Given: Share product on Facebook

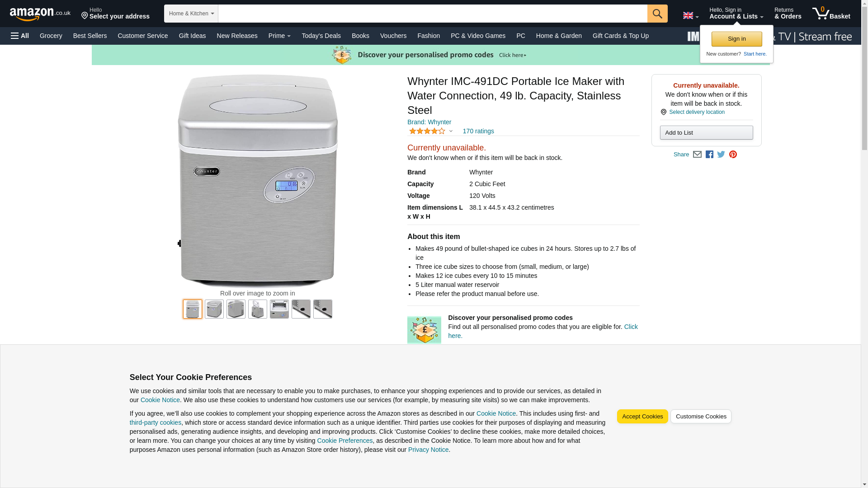Looking at the screenshot, I should 709,155.
